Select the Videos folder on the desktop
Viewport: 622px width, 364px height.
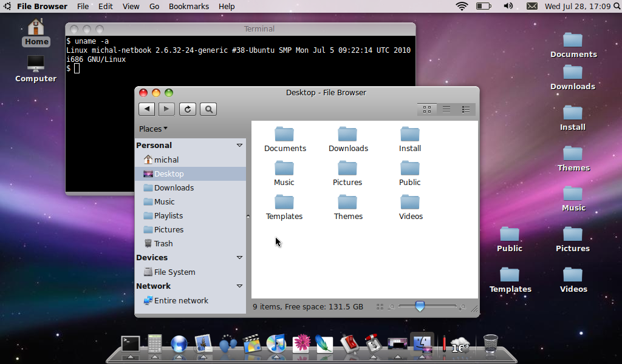coord(573,280)
